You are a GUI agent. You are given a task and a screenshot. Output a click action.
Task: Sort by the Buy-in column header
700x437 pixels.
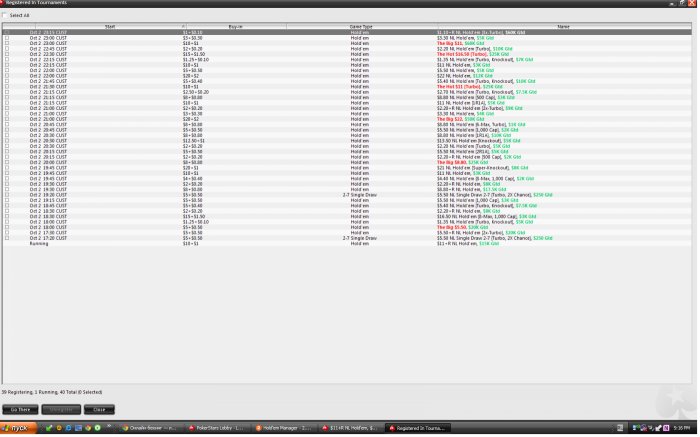[236, 27]
